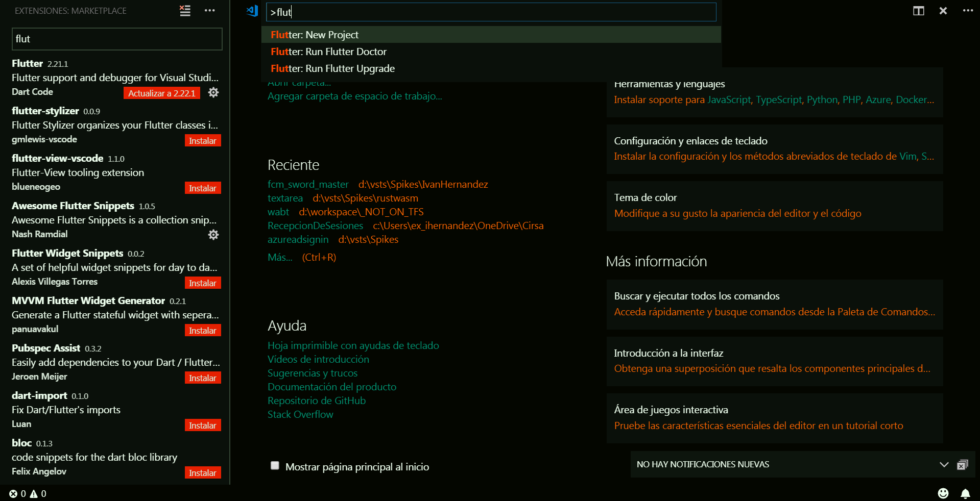Install dart-import extension
The image size is (980, 501).
coord(203,425)
